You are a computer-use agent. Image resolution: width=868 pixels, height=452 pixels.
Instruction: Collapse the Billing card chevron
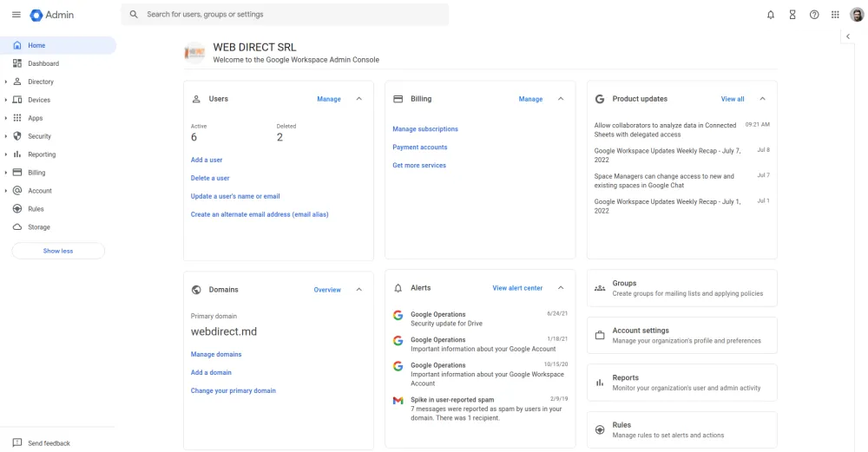(x=561, y=99)
